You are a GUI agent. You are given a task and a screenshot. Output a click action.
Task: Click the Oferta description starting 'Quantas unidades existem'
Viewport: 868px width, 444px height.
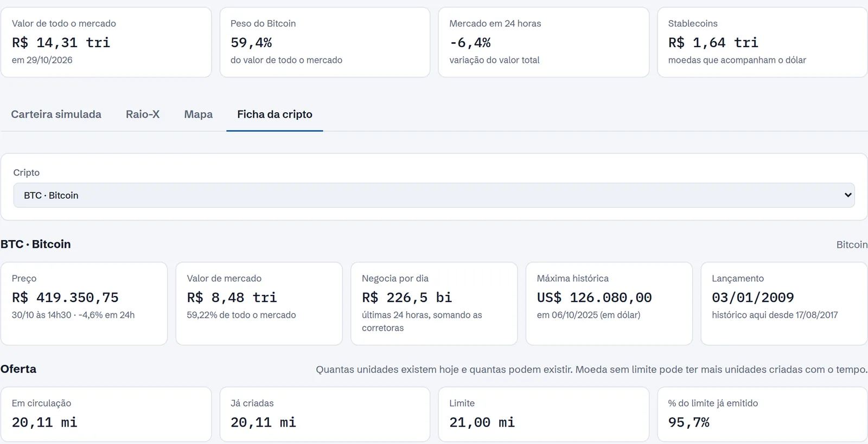591,369
